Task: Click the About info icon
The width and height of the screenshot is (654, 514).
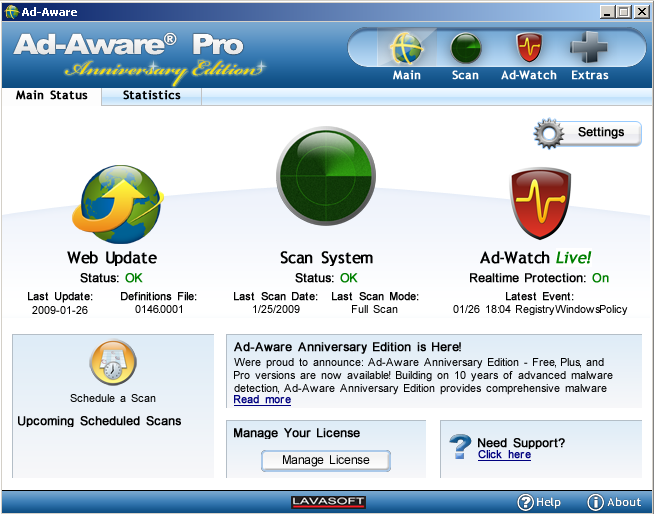Action: [x=595, y=502]
